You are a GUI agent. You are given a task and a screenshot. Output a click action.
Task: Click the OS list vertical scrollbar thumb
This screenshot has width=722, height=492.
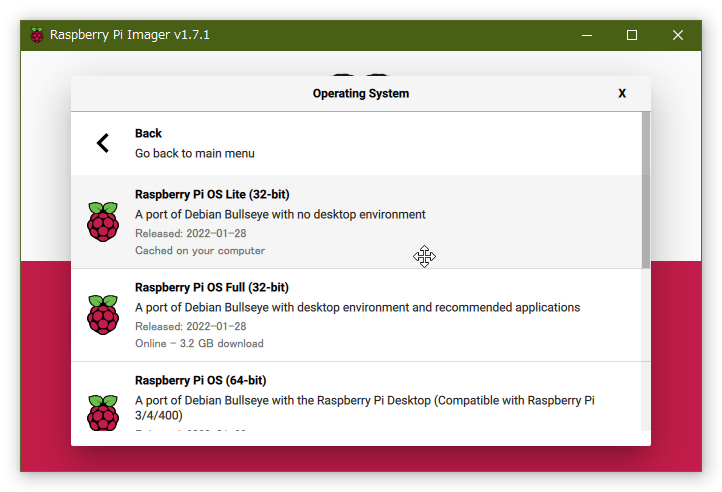click(646, 190)
